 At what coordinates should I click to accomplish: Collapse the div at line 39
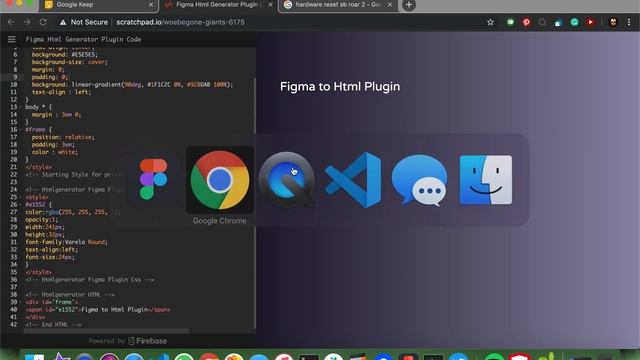(x=20, y=302)
